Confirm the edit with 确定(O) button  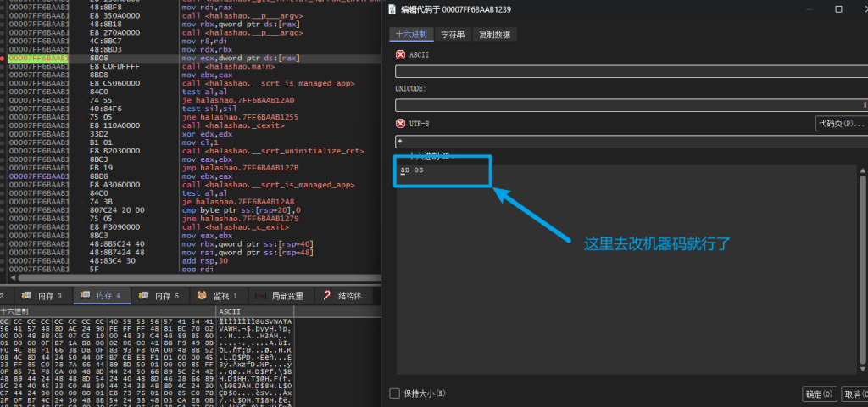click(x=819, y=393)
